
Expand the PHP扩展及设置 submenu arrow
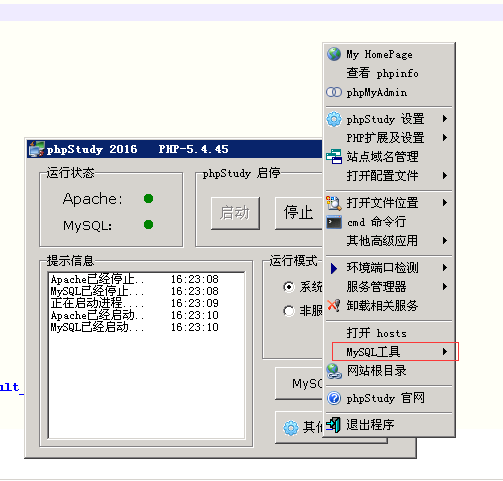click(x=445, y=137)
